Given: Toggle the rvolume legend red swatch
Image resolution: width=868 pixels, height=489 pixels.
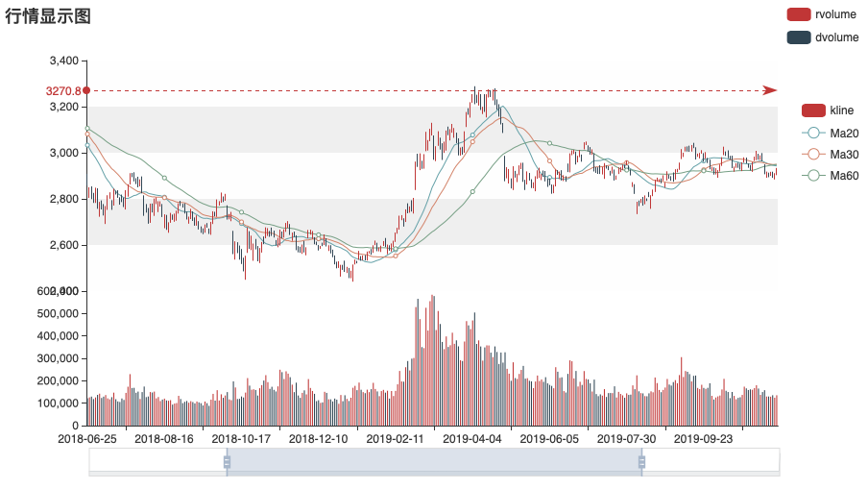Looking at the screenshot, I should 799,14.
